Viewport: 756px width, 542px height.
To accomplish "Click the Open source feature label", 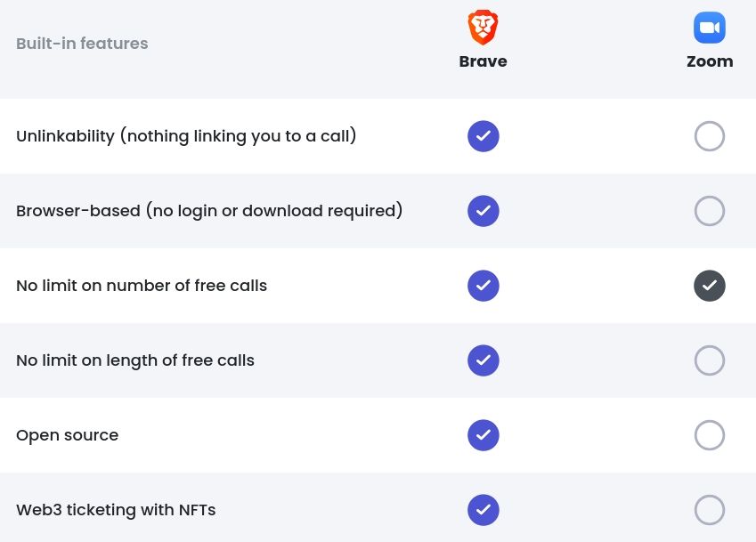I will (67, 435).
